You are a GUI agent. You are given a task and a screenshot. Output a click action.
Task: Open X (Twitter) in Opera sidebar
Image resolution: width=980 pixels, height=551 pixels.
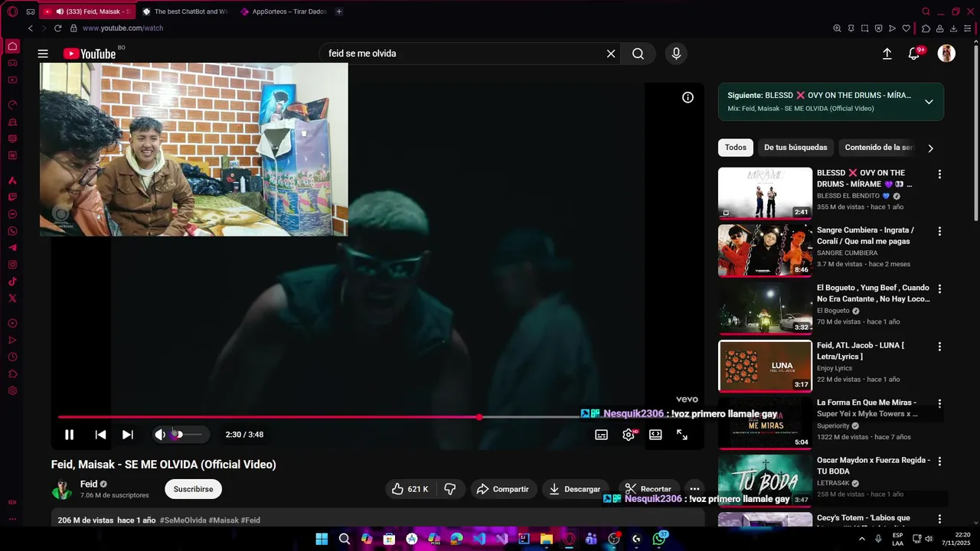coord(12,298)
